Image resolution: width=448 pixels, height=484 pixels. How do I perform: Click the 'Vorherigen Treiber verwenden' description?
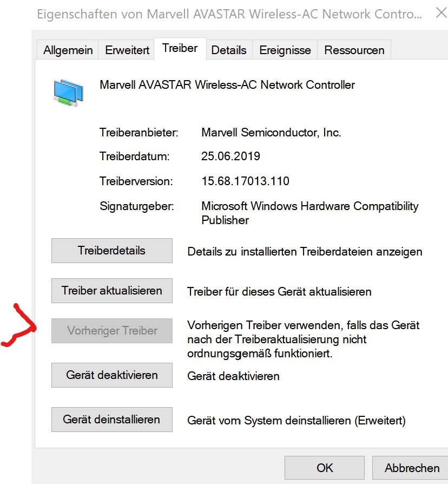[304, 339]
